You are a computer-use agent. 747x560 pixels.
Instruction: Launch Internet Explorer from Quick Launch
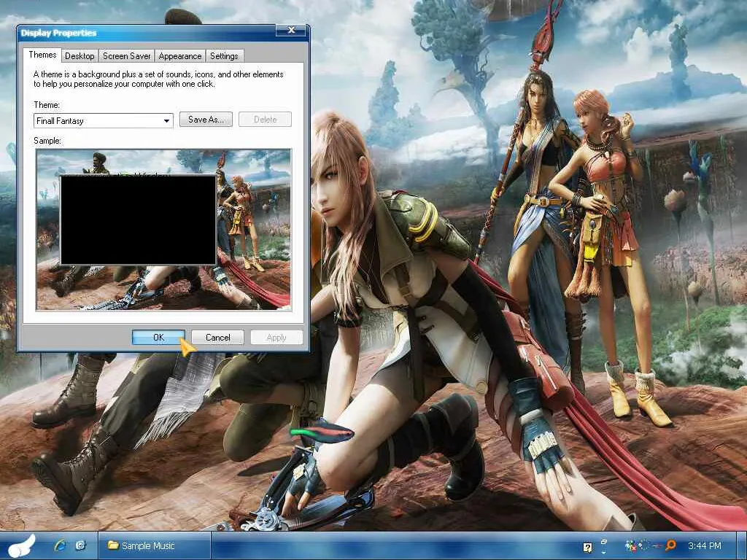(x=60, y=545)
